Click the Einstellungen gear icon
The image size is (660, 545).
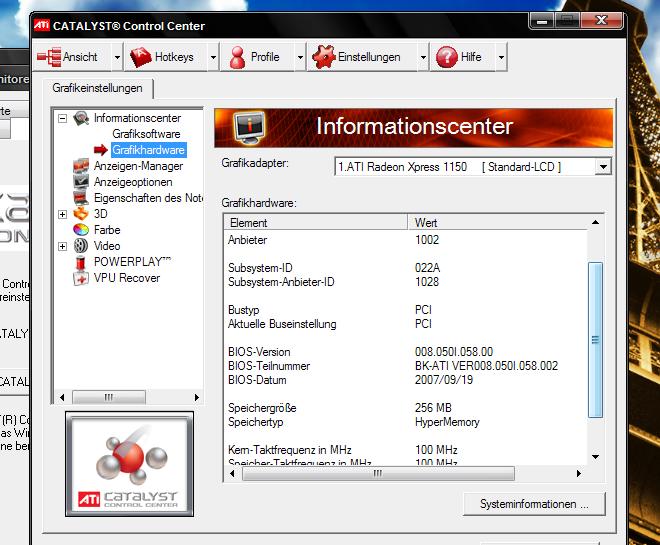coord(324,57)
